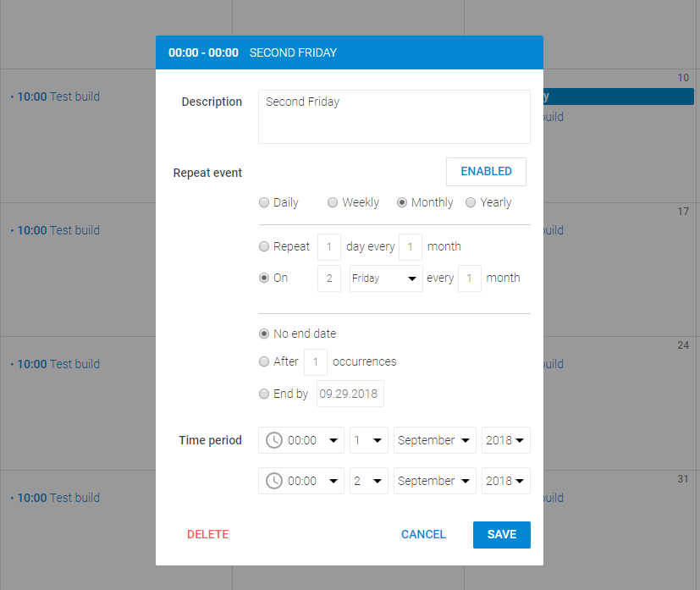Expand the end month September dropdown
Image resolution: width=700 pixels, height=590 pixels.
435,481
